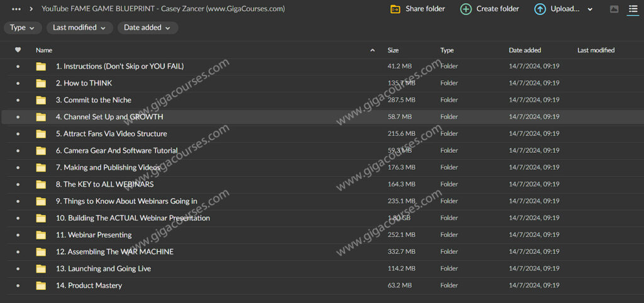
Task: Click folder icon of 6. Camera Gear row
Action: point(41,151)
